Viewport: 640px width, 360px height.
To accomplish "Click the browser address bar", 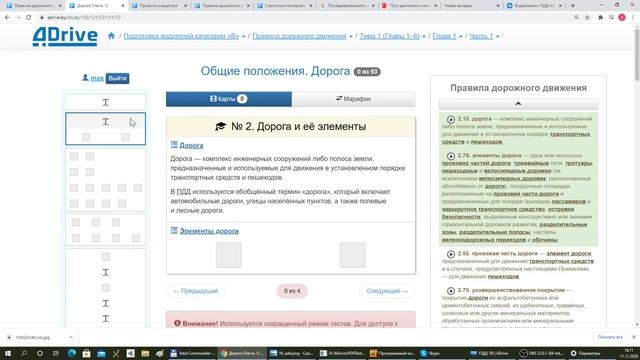I will click(302, 17).
